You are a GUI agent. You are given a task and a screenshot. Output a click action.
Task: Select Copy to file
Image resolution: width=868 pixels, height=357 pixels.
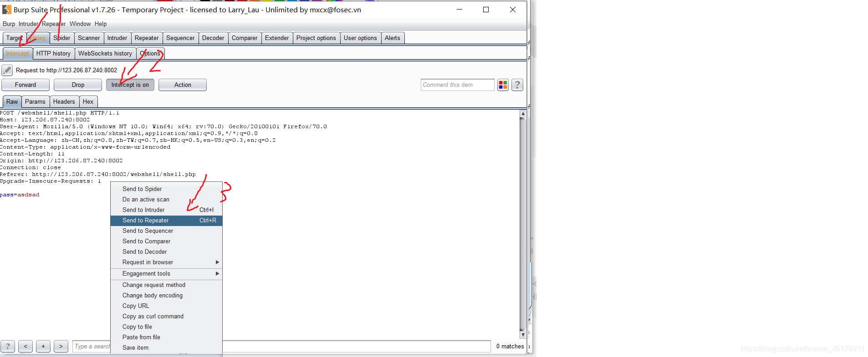(166, 327)
